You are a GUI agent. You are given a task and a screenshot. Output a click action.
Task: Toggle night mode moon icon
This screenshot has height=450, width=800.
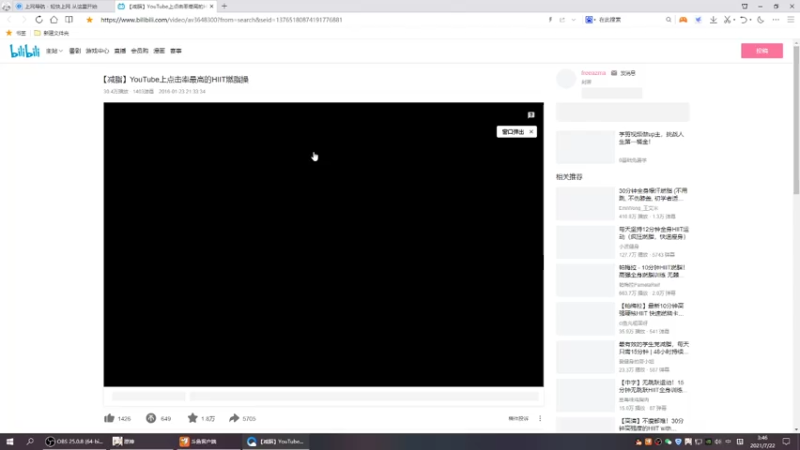pos(760,20)
